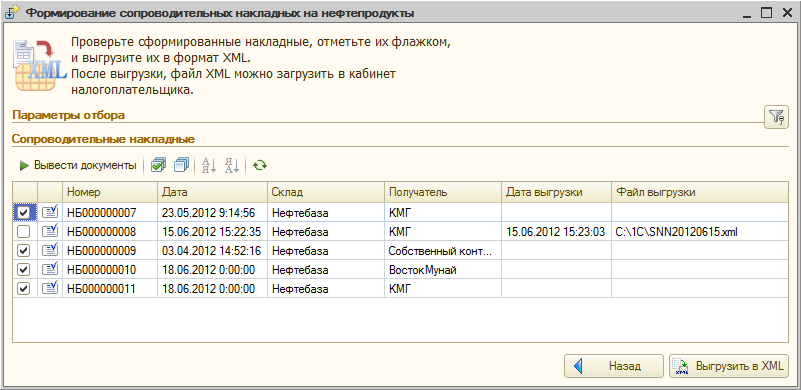Click the Получатель column header
801x390 pixels.
point(442,192)
